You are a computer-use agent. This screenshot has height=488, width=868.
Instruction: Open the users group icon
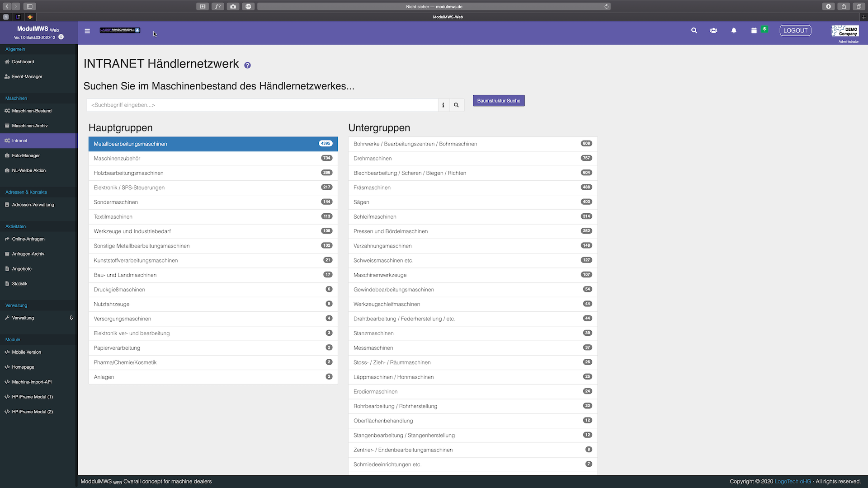pyautogui.click(x=713, y=31)
